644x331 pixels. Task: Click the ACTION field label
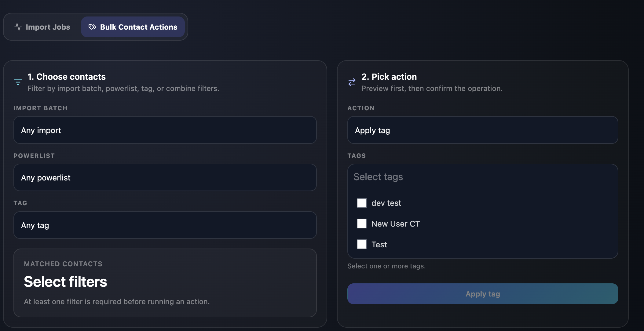pos(361,108)
